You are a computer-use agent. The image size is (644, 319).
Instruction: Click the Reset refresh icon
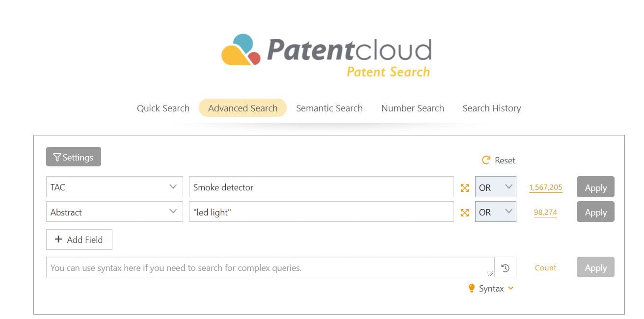[485, 160]
